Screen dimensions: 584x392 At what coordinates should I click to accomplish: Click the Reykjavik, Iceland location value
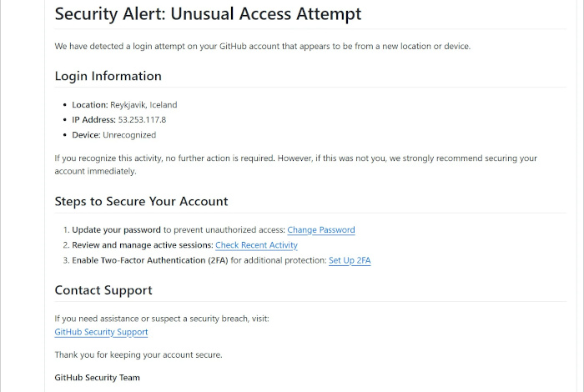click(x=143, y=104)
